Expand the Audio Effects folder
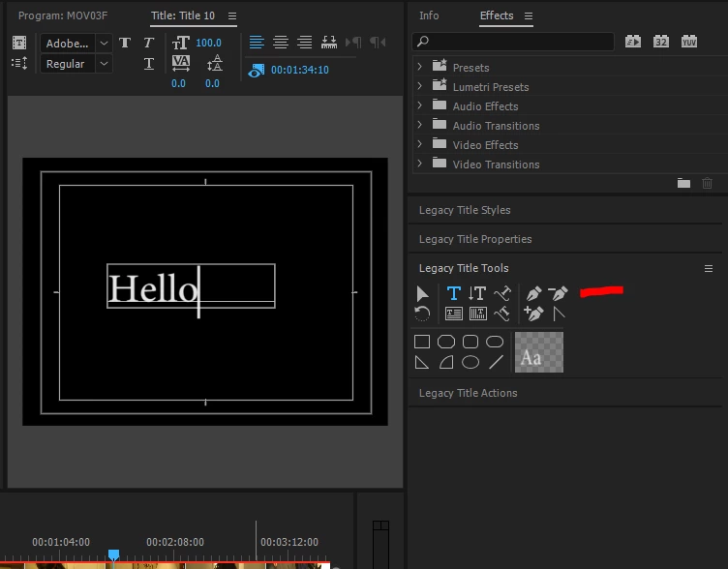This screenshot has height=569, width=728. 420,105
